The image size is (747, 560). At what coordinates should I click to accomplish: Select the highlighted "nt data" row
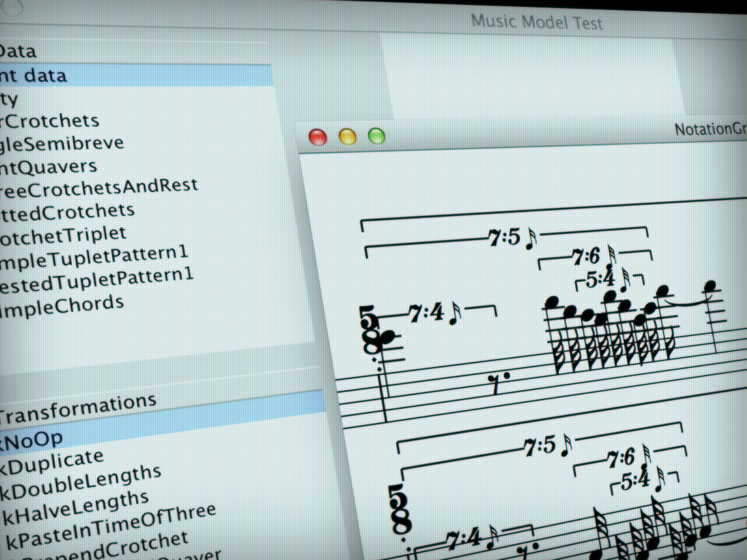point(136,75)
